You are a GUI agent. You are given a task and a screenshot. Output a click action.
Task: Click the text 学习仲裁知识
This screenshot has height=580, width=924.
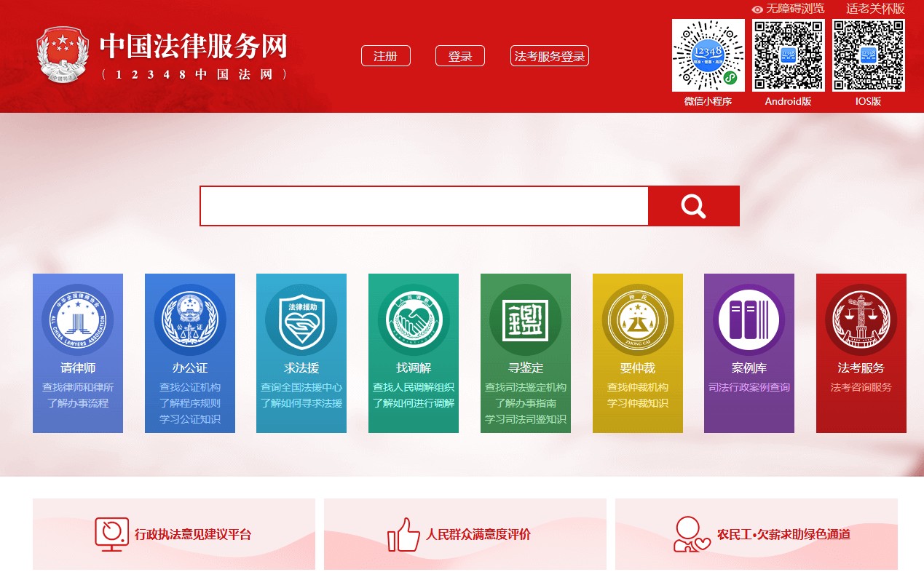[638, 403]
